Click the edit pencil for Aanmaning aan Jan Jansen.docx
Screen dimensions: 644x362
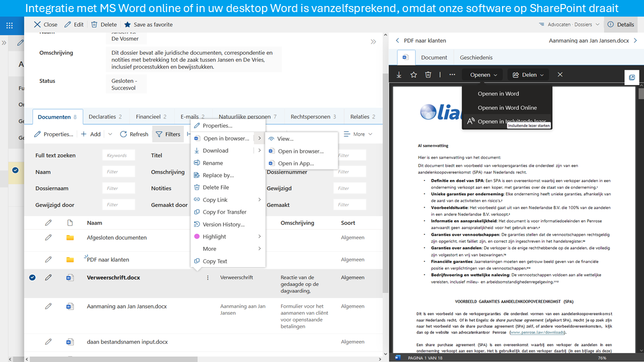(48, 306)
